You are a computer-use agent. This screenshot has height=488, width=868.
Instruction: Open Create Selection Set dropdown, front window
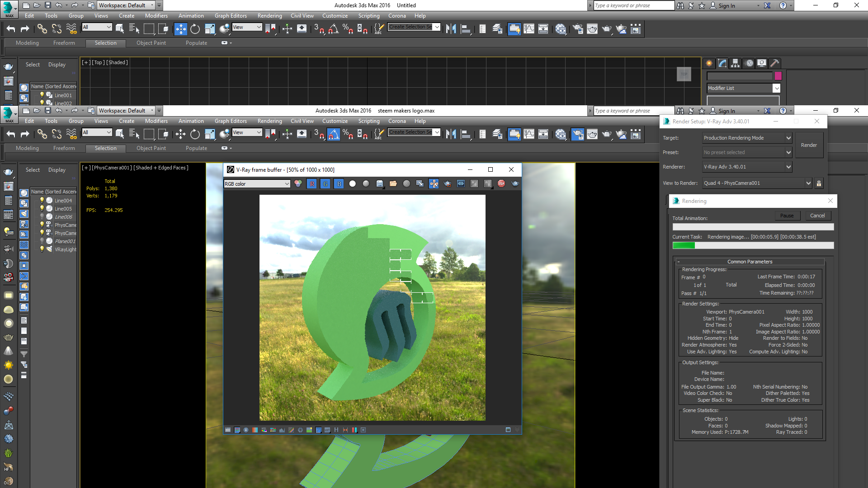click(415, 132)
